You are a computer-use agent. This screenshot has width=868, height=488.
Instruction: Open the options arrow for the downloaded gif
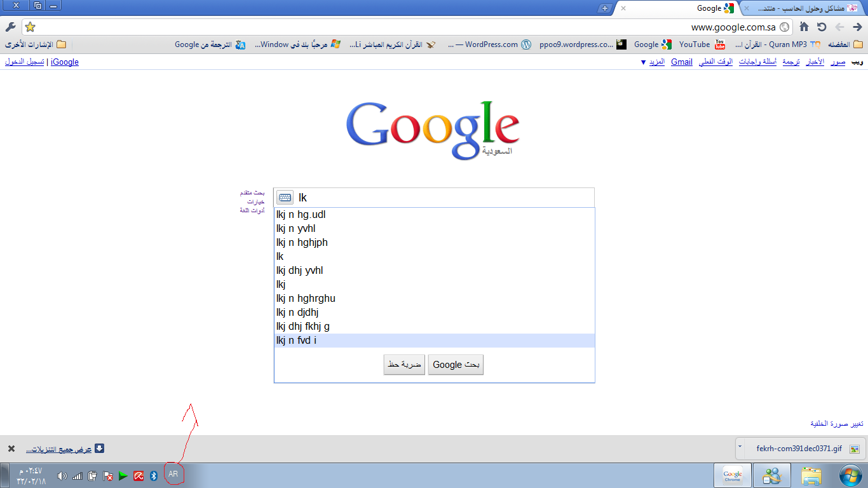740,447
